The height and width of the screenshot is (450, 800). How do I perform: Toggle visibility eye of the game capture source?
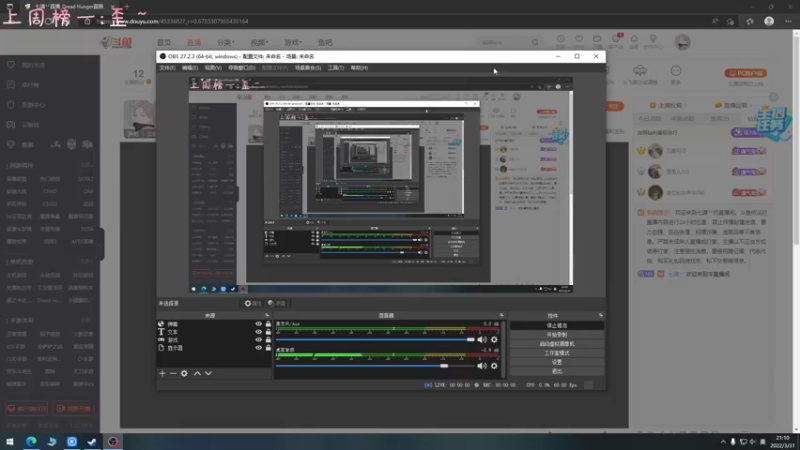[x=258, y=340]
